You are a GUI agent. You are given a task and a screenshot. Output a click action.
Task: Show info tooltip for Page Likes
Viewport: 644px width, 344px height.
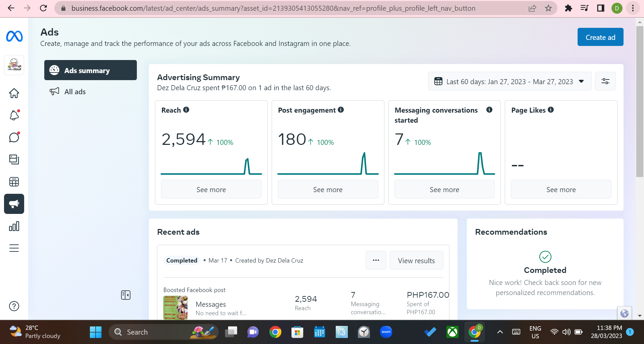point(551,110)
